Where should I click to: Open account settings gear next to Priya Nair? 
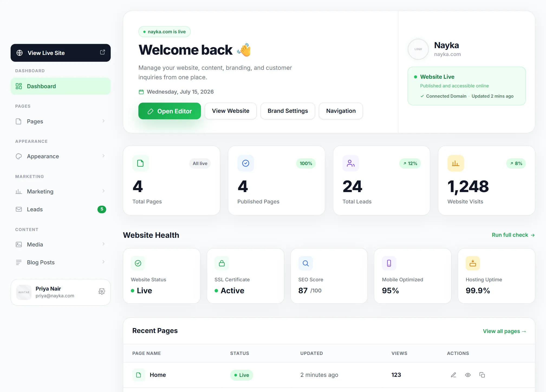(x=102, y=291)
